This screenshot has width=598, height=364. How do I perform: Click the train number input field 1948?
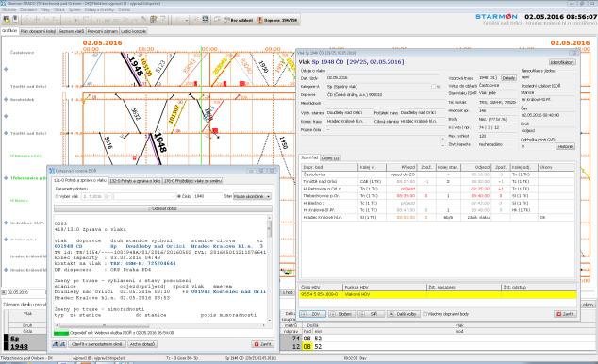coord(208,196)
